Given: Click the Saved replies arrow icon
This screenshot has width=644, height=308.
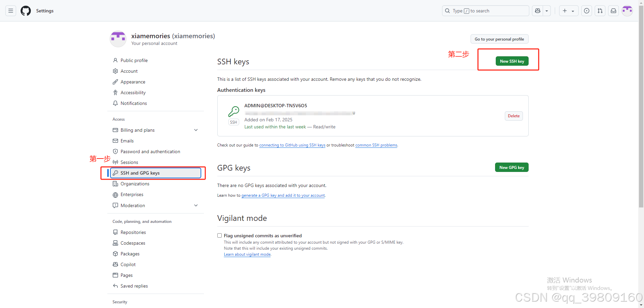Looking at the screenshot, I should (115, 286).
